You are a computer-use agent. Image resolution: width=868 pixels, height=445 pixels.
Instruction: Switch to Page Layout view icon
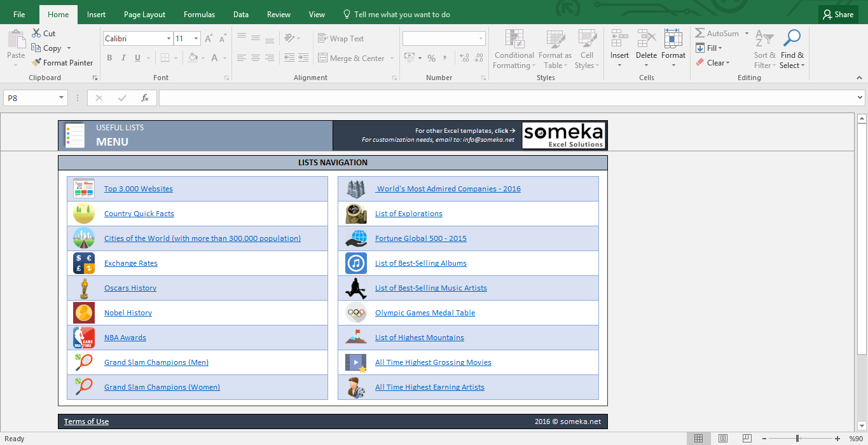tap(722, 438)
